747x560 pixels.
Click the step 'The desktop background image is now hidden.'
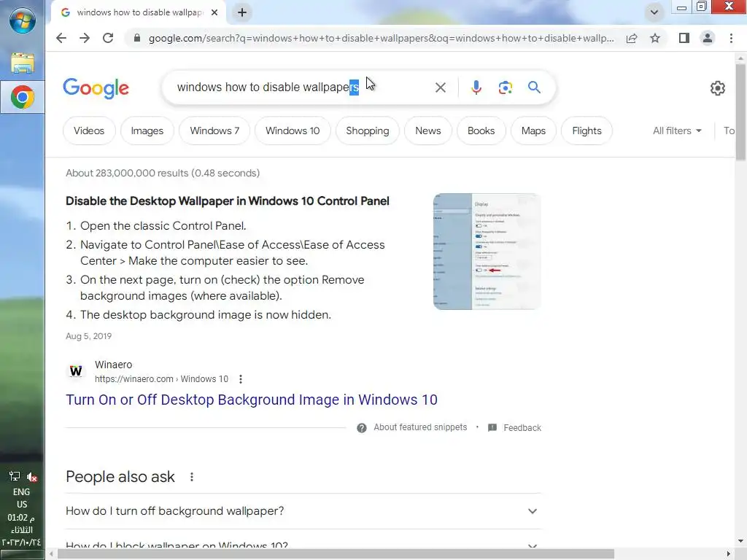[x=205, y=315]
